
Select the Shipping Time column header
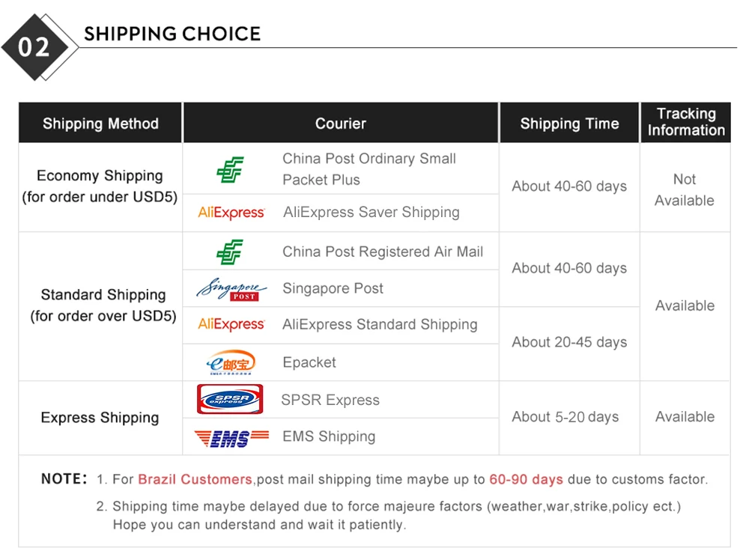click(x=569, y=124)
